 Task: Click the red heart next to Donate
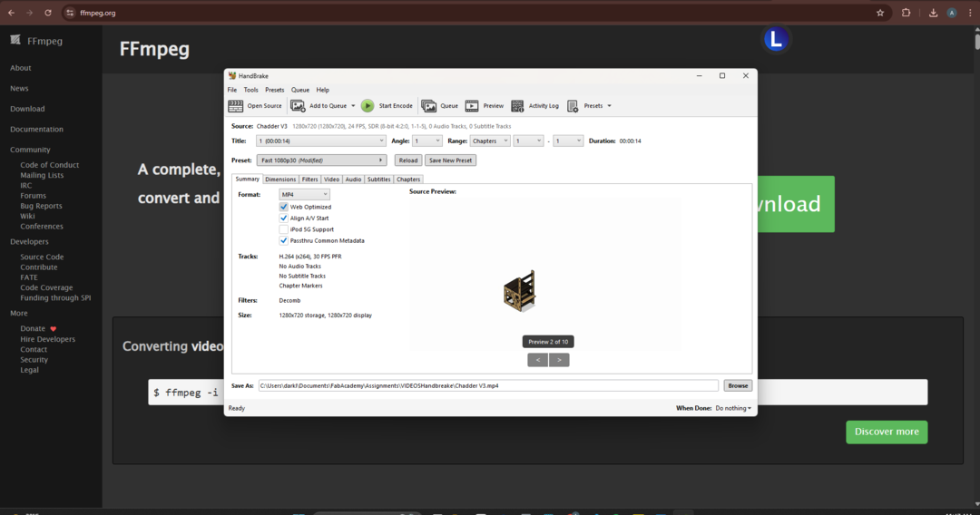tap(54, 329)
